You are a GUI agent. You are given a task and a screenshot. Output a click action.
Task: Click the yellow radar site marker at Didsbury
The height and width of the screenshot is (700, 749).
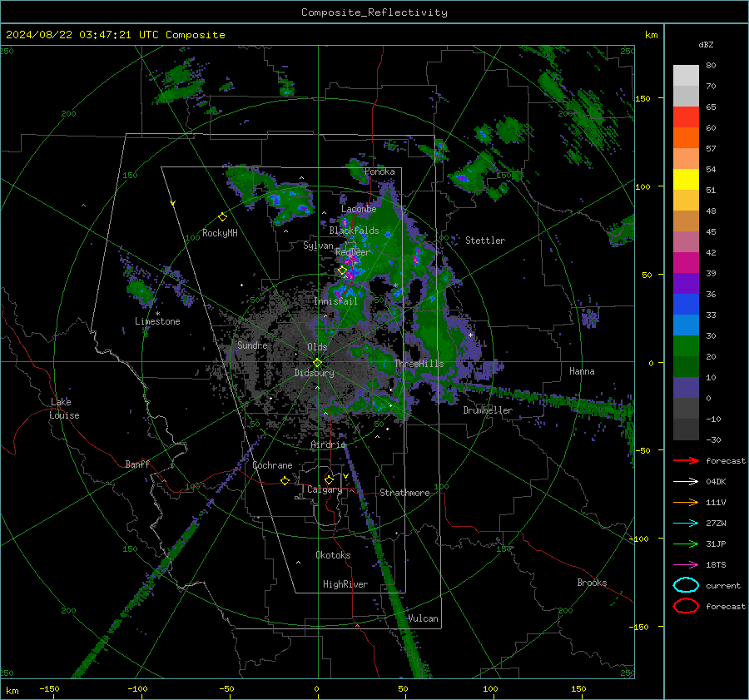coord(317,363)
